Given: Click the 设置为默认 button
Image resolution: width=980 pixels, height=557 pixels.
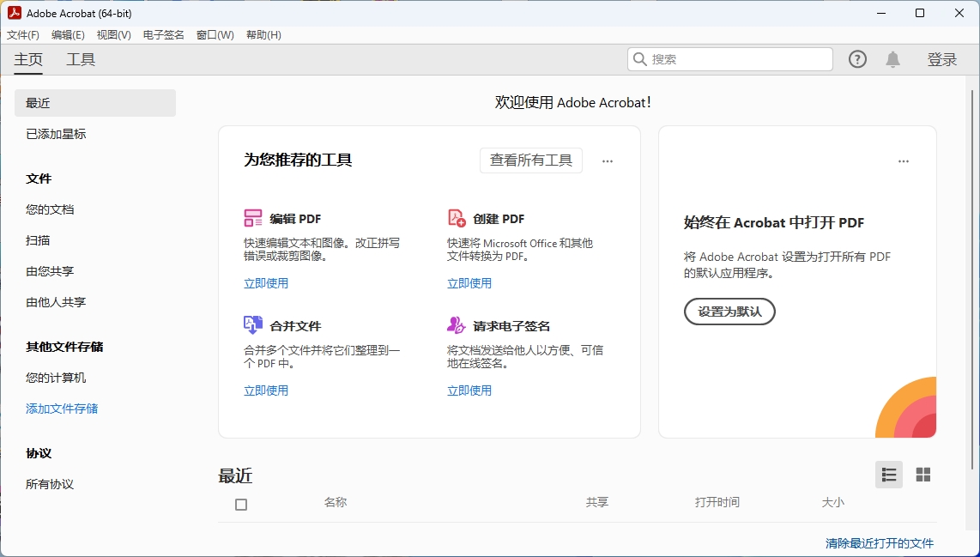Looking at the screenshot, I should (x=729, y=312).
